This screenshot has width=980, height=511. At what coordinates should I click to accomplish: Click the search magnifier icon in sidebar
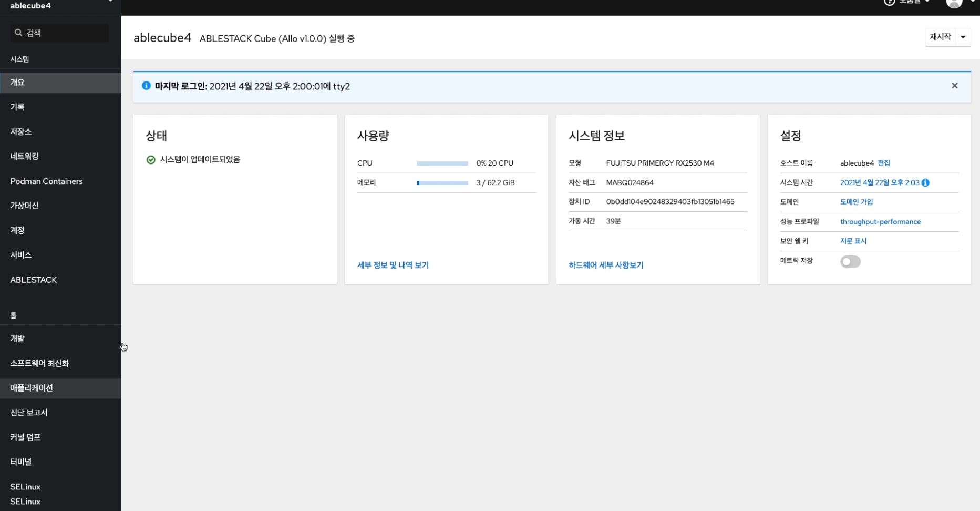click(x=18, y=33)
